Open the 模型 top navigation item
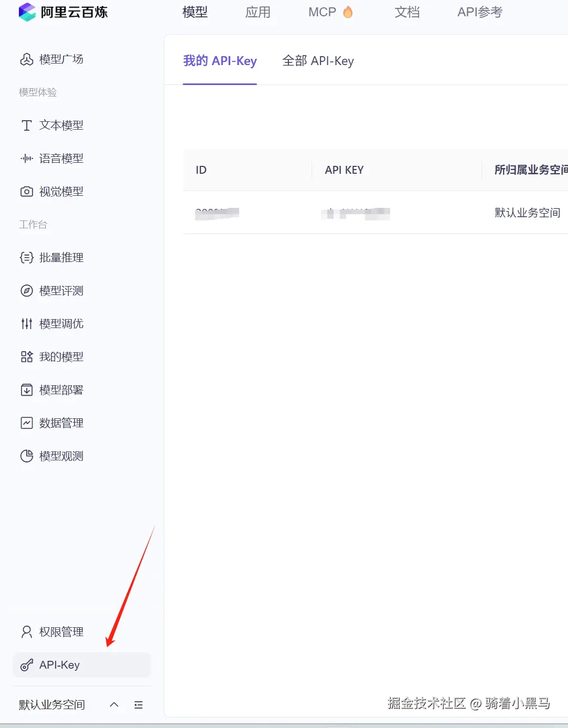Viewport: 568px width, 728px height. pos(195,12)
